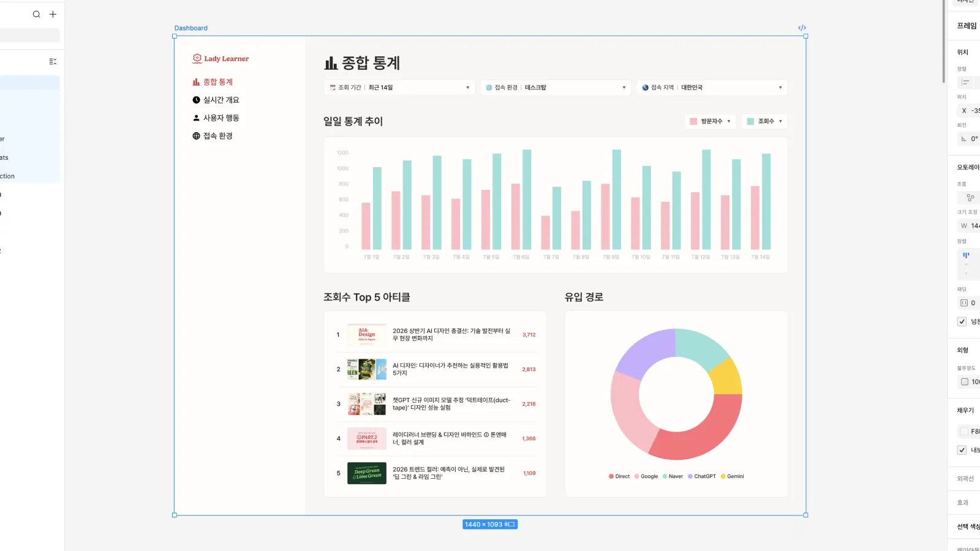Click the Lady Learner logo
This screenshot has width=980, height=551.
pyautogui.click(x=221, y=59)
